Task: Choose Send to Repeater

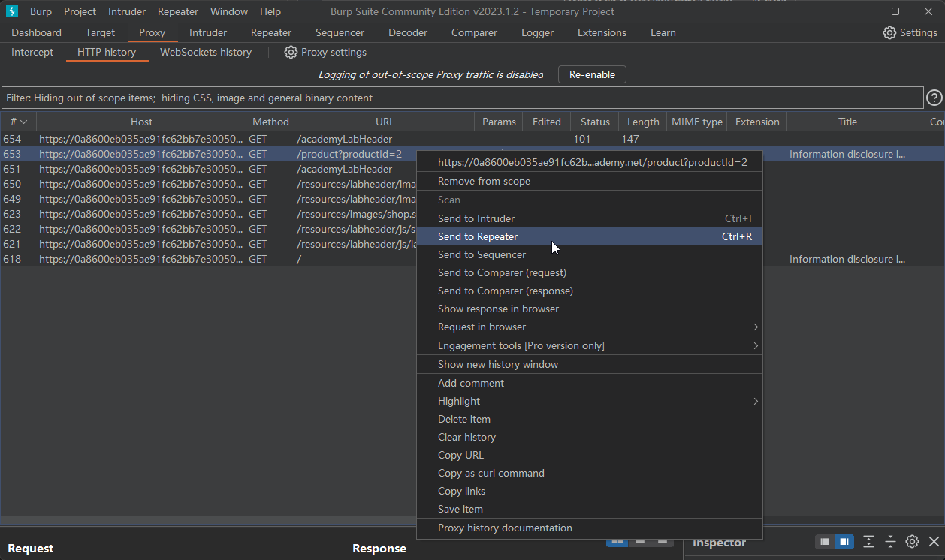Action: tap(590, 236)
